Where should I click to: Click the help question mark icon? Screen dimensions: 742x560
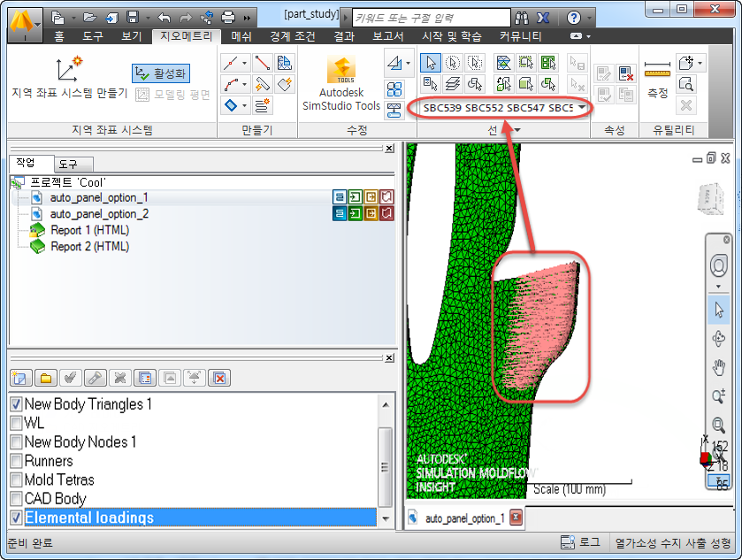pyautogui.click(x=574, y=18)
